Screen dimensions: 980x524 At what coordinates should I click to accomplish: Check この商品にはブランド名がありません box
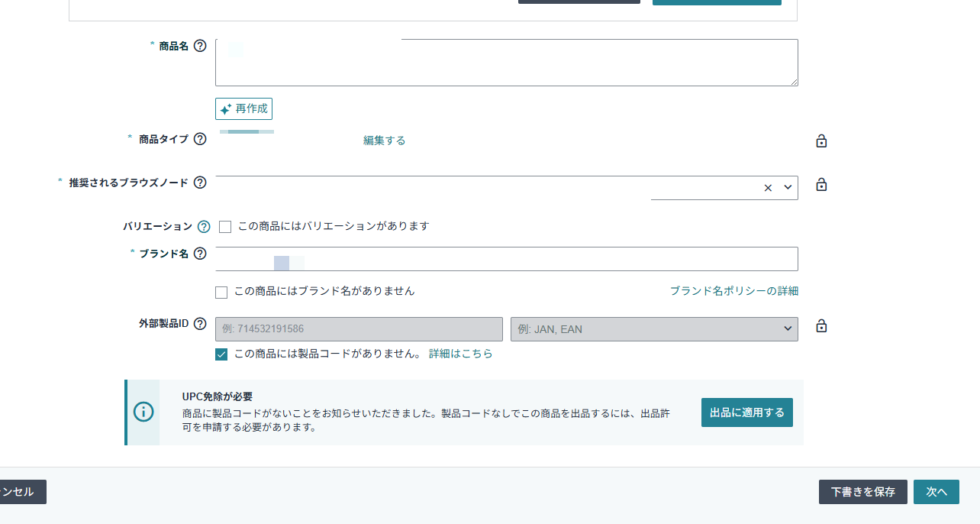pos(221,292)
